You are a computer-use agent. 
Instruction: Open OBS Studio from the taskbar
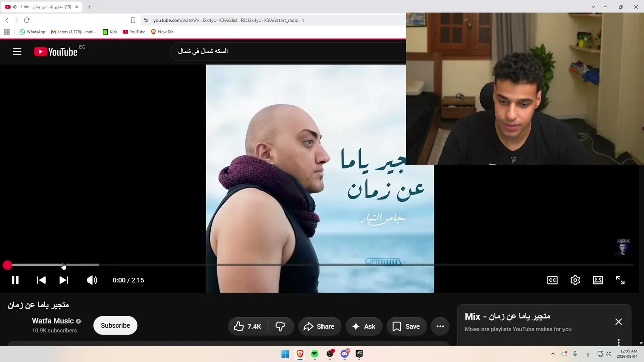pos(330,354)
